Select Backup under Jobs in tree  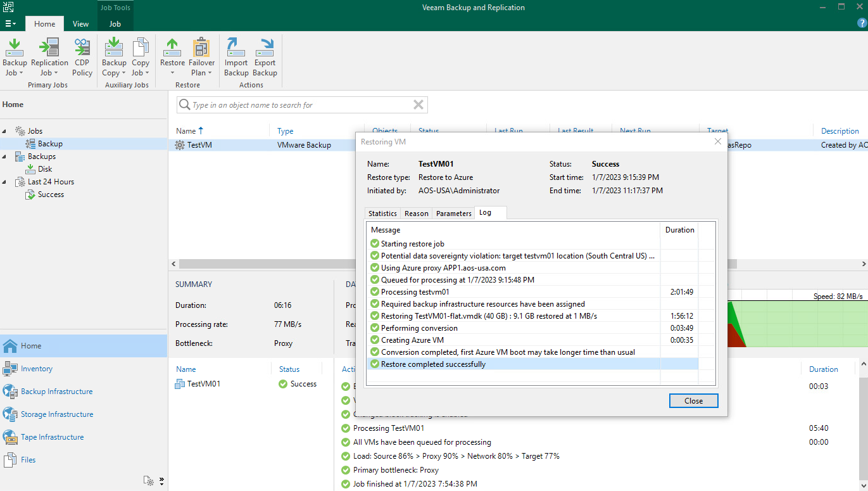[x=50, y=144]
